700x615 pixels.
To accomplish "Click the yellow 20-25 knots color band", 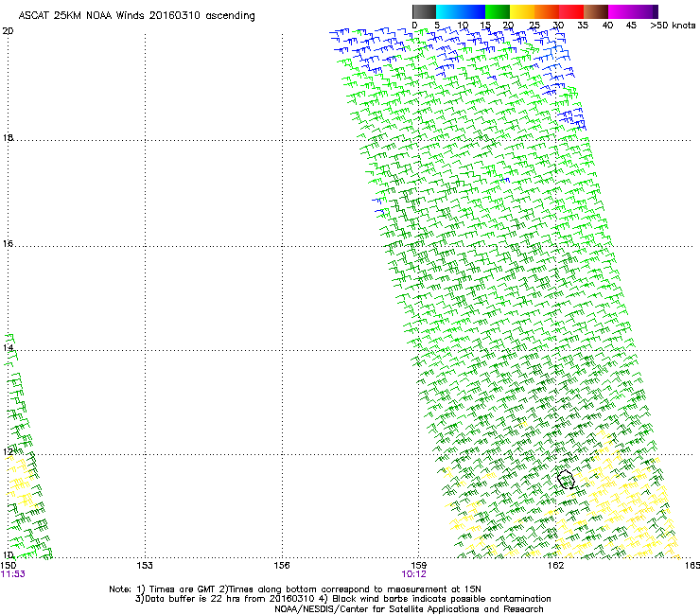I will point(522,11).
